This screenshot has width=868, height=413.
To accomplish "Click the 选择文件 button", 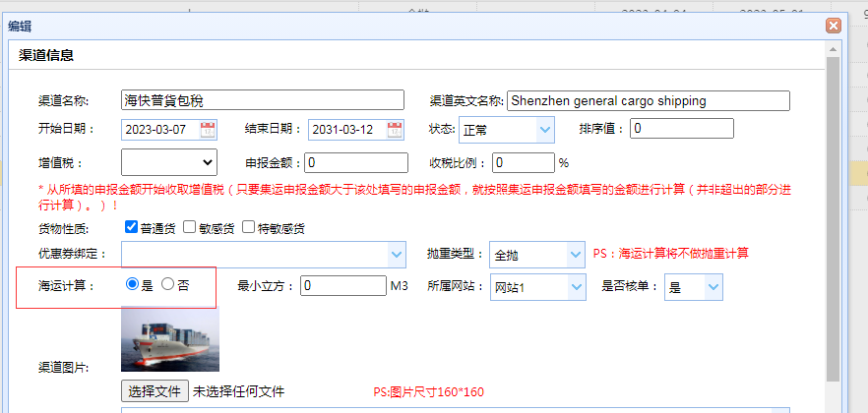I will (155, 391).
